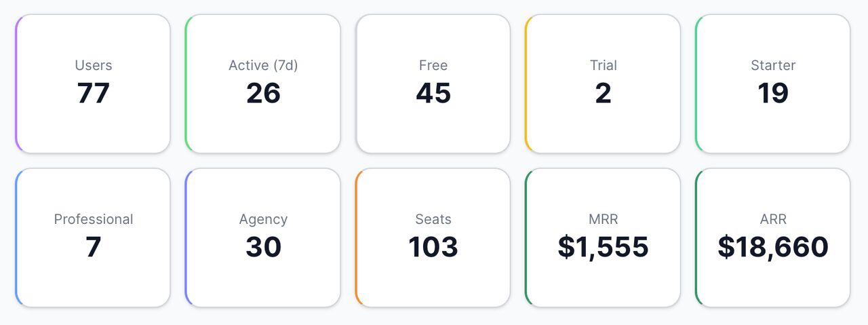The image size is (868, 325).
Task: Click the Free plan count 45
Action: tap(433, 93)
